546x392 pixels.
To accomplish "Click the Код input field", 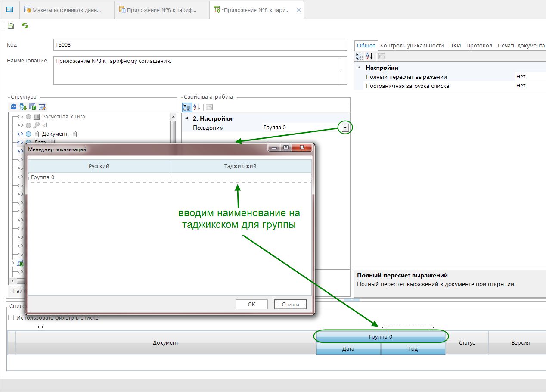I will [x=200, y=45].
